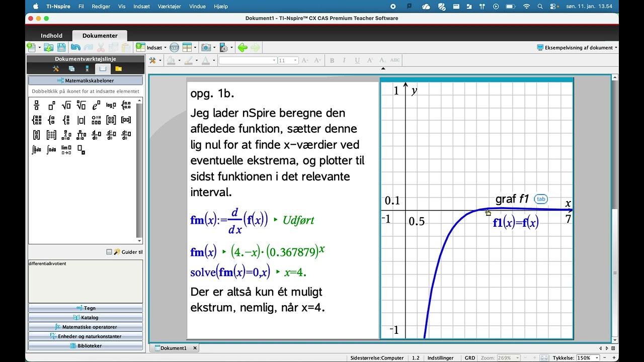
Task: Open the text color swatch
Action: click(205, 60)
